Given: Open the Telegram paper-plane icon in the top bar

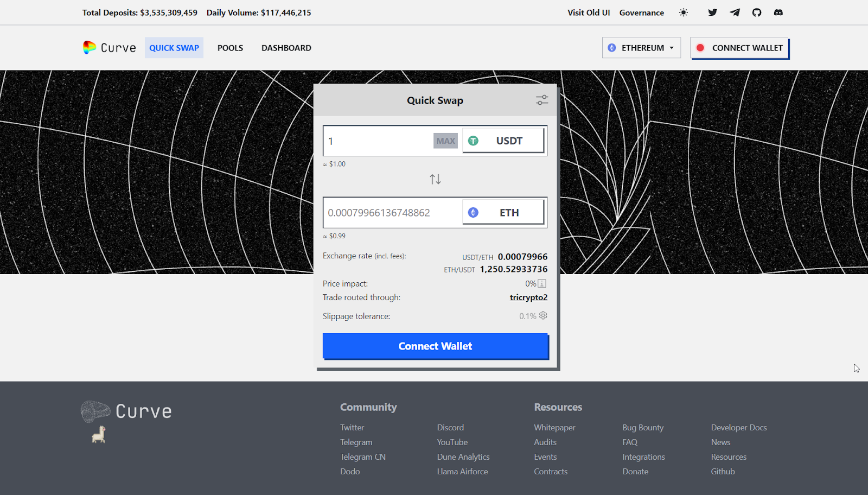Looking at the screenshot, I should [735, 12].
